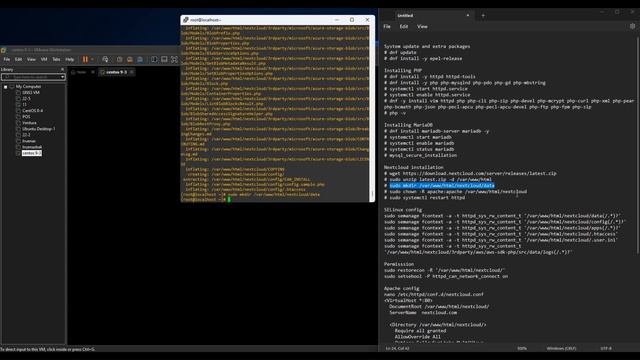The height and width of the screenshot is (360, 640).
Task: Maximize the root@localhost terminal window
Action: click(x=352, y=20)
